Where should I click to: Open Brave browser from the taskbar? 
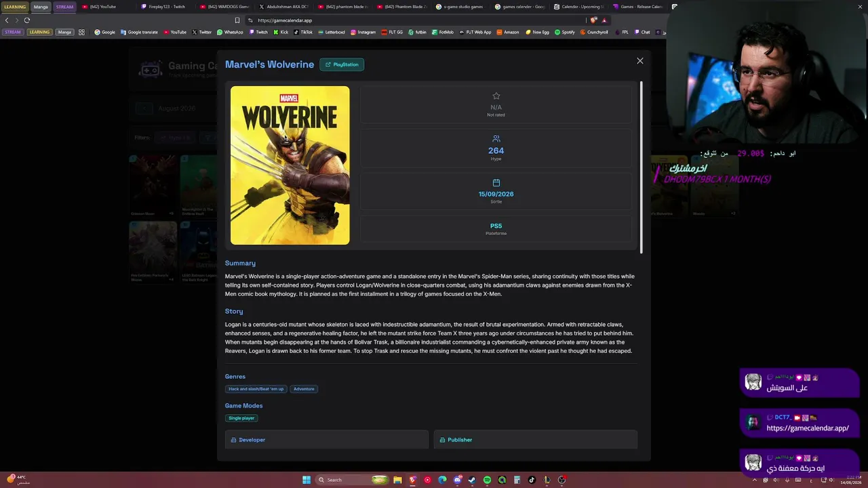(x=412, y=480)
